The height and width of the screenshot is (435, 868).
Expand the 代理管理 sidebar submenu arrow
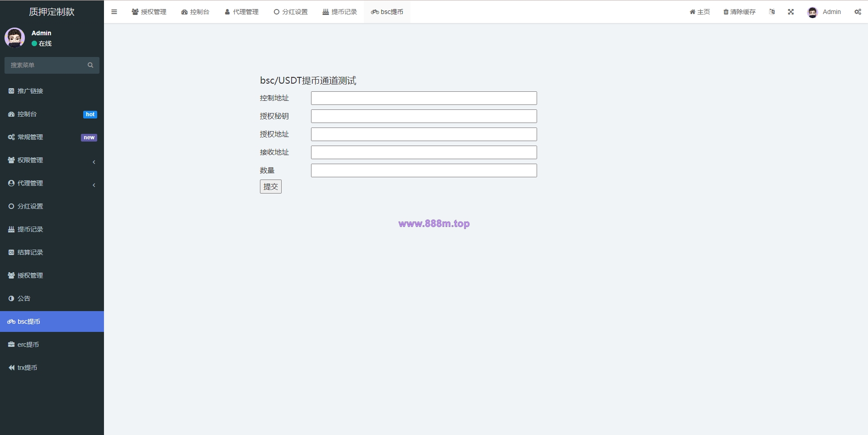coord(94,185)
